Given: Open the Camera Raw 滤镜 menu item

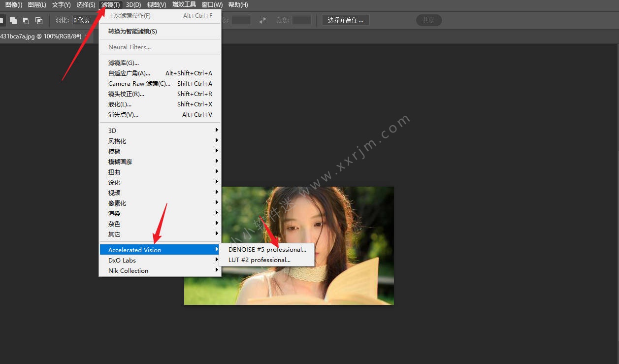Looking at the screenshot, I should coord(139,83).
